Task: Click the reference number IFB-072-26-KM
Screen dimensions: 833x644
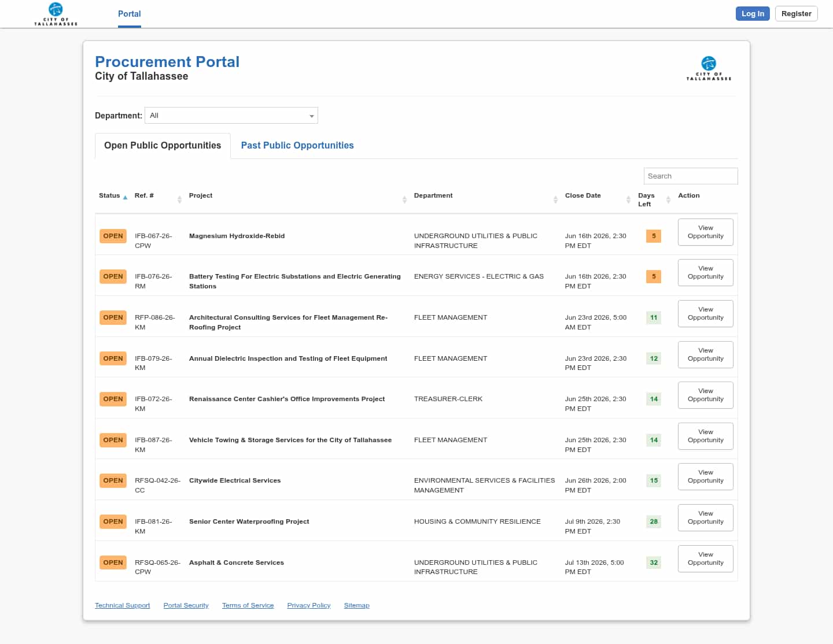Action: coord(153,404)
